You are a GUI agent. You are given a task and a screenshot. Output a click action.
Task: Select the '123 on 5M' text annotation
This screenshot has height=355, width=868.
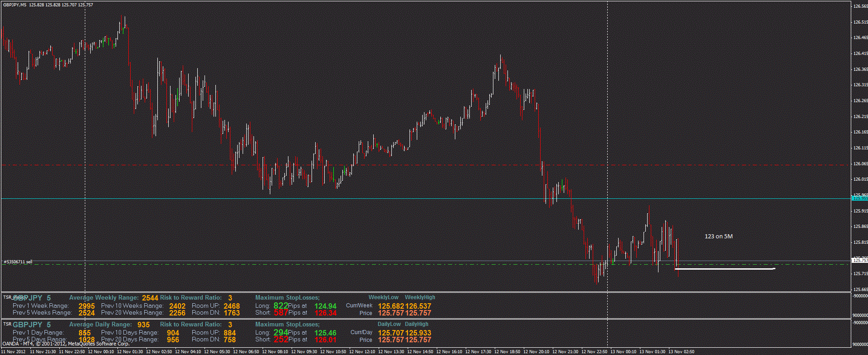pos(718,237)
